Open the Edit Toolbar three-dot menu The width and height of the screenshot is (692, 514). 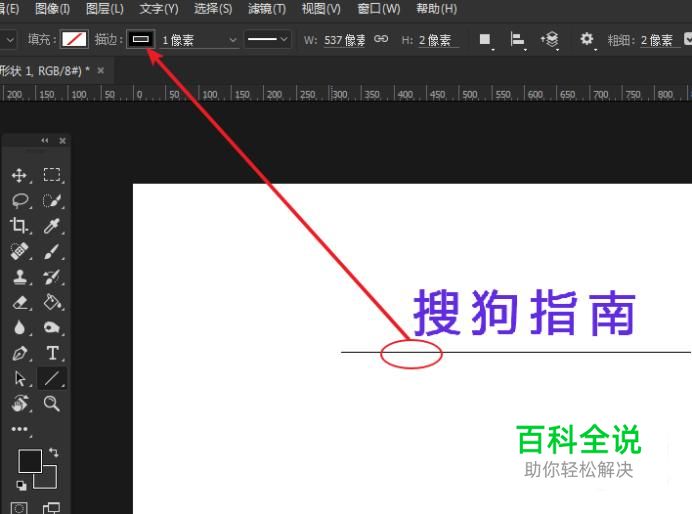[19, 429]
